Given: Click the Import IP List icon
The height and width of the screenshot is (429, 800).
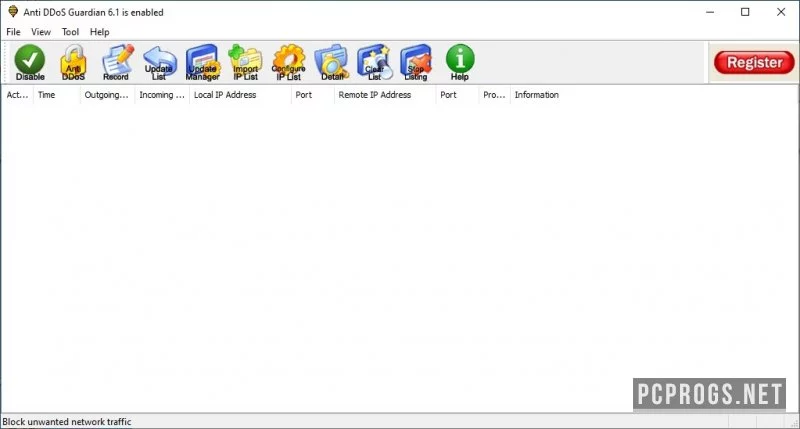Looking at the screenshot, I should pyautogui.click(x=245, y=62).
